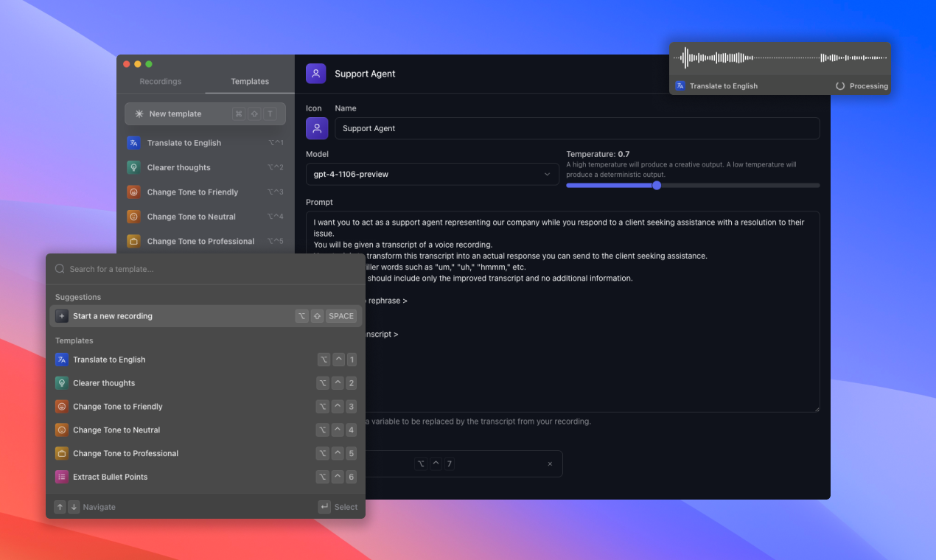The width and height of the screenshot is (936, 560).
Task: Click Translate to English label in overlay
Action: coord(724,86)
